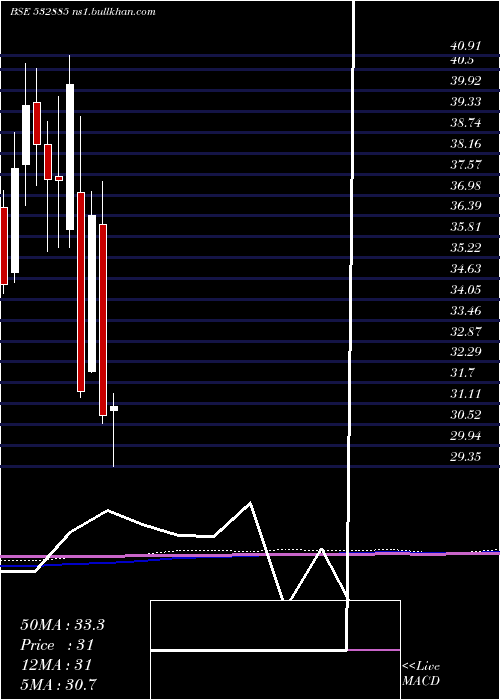The image size is (500, 700).
Task: Select the tallest white candlestick topping near 40
Action: 70,157
